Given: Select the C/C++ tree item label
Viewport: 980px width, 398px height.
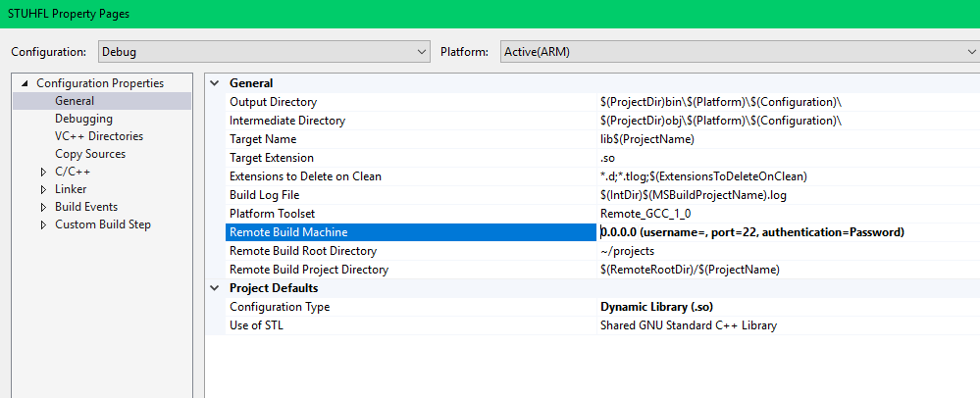Looking at the screenshot, I should click(x=73, y=172).
